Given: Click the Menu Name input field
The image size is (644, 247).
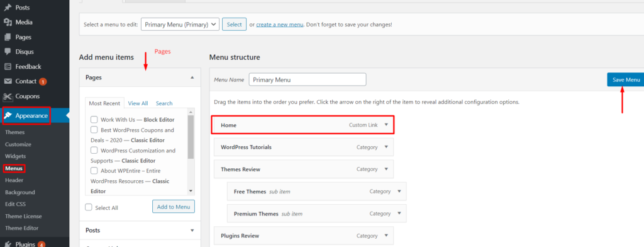Looking at the screenshot, I should pyautogui.click(x=308, y=79).
